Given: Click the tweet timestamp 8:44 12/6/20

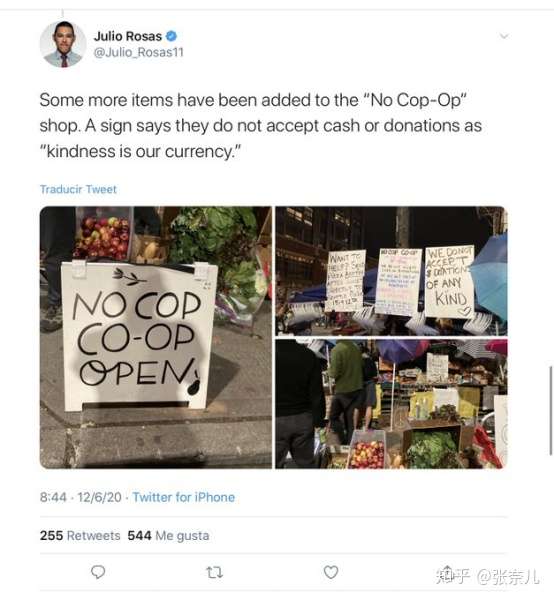Looking at the screenshot, I should (x=81, y=497).
